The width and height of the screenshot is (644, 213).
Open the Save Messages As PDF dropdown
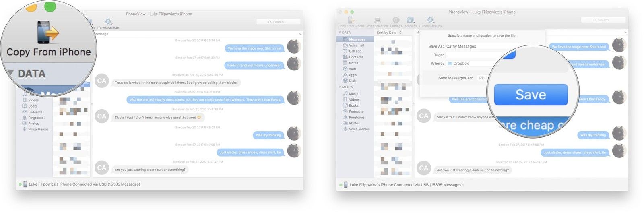(x=482, y=78)
